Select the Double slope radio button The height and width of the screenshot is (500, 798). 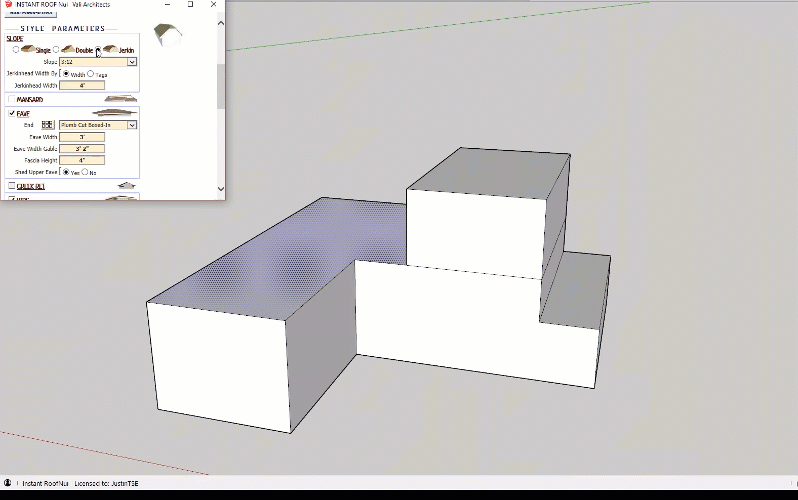pyautogui.click(x=56, y=49)
